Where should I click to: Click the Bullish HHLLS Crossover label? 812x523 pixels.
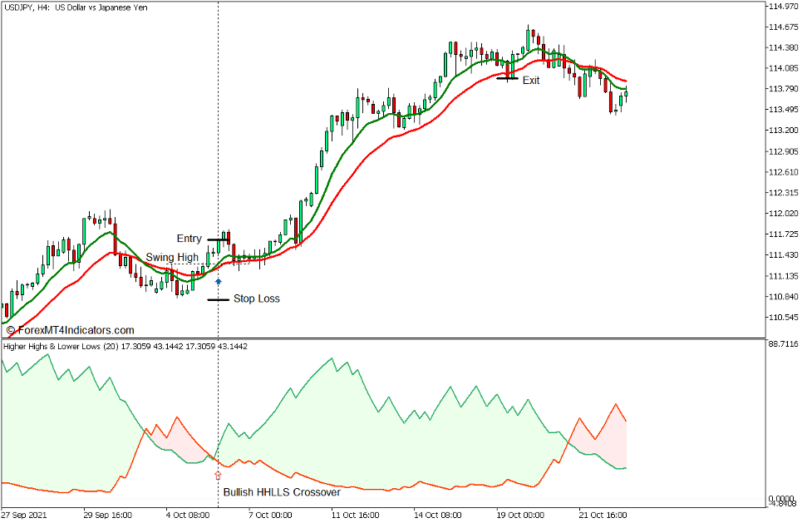(282, 492)
